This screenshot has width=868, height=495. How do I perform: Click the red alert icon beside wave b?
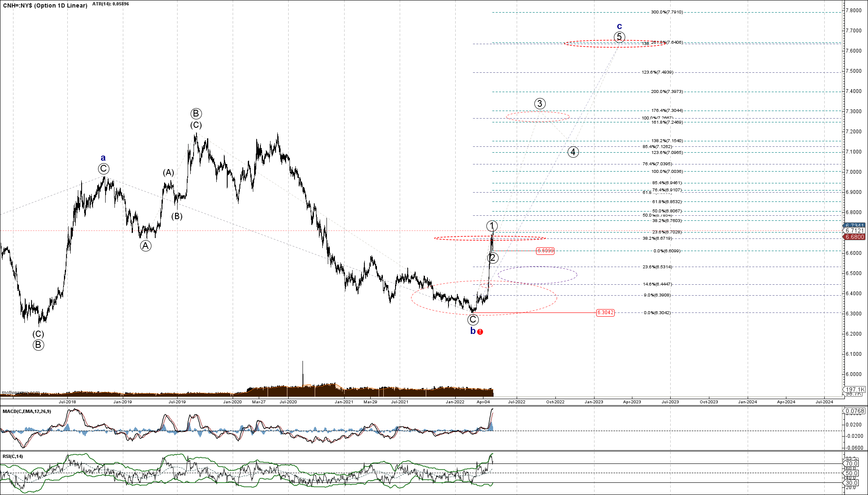click(480, 332)
